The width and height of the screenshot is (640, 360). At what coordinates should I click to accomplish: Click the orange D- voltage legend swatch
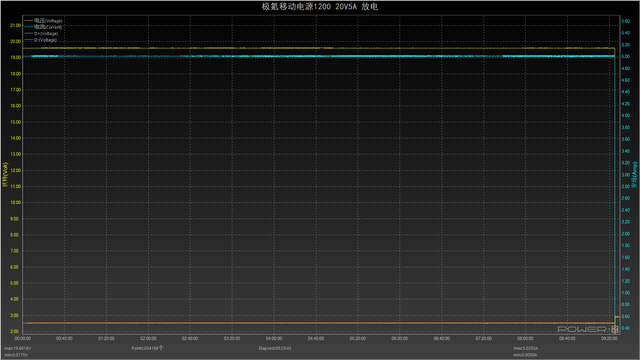coord(29,40)
